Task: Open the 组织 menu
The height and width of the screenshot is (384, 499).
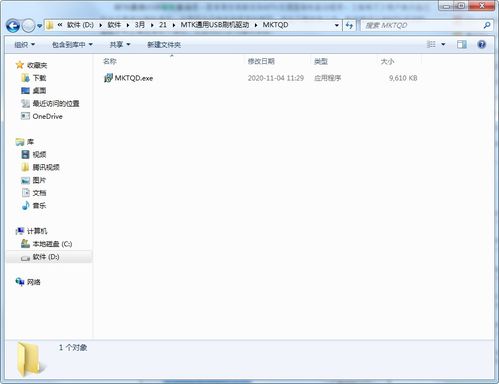Action: [24, 45]
